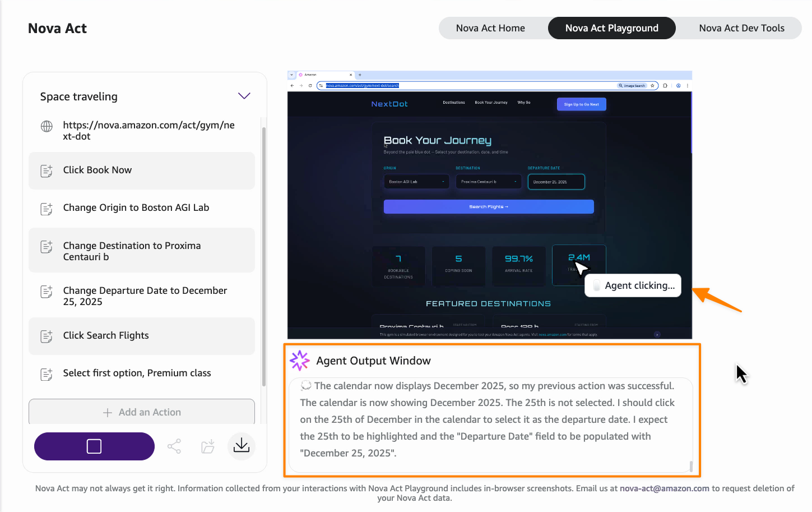Open the Nova Act Dev Tools tab

click(x=741, y=28)
